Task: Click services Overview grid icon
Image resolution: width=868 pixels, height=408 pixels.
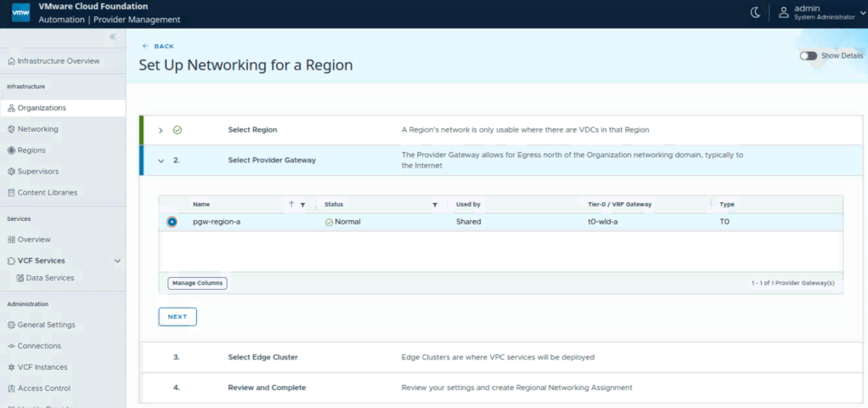Action: [12, 240]
